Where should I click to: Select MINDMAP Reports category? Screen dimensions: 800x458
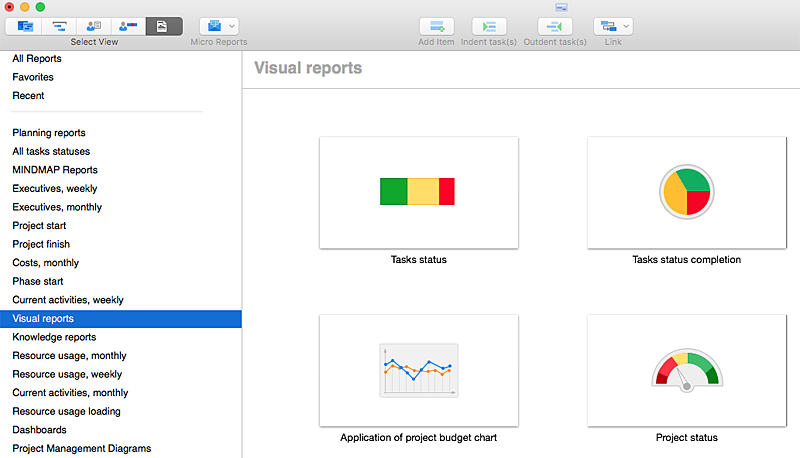(55, 170)
